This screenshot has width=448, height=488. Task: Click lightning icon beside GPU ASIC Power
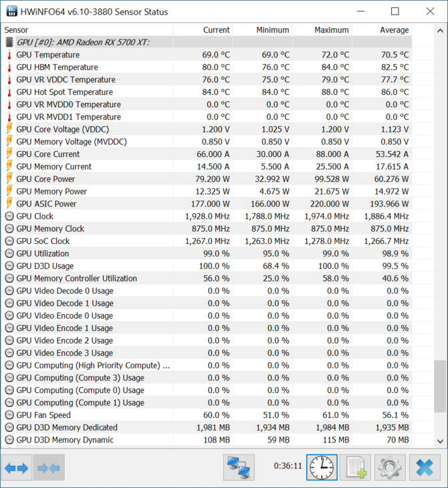click(x=9, y=204)
